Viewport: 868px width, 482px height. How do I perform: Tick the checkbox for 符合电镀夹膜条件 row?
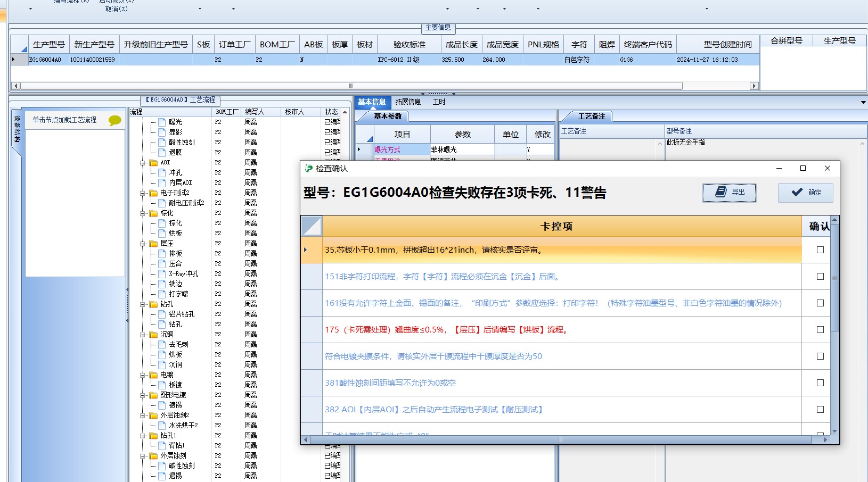pos(820,356)
